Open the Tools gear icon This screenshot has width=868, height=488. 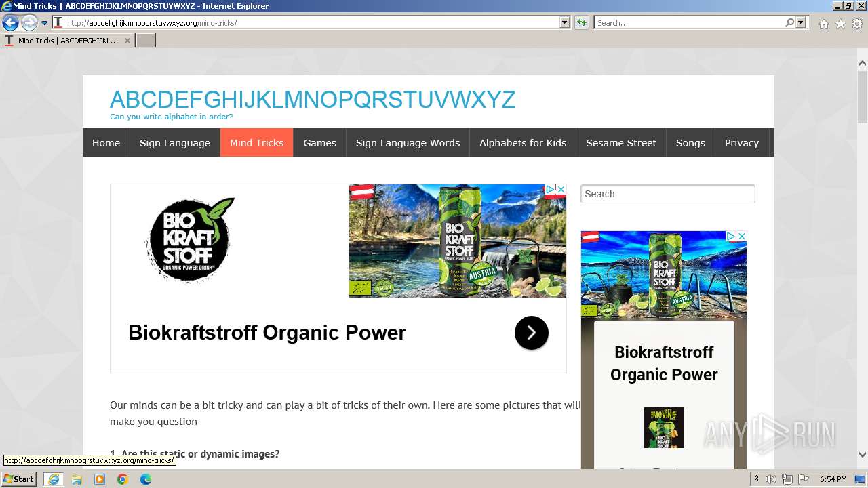(857, 24)
